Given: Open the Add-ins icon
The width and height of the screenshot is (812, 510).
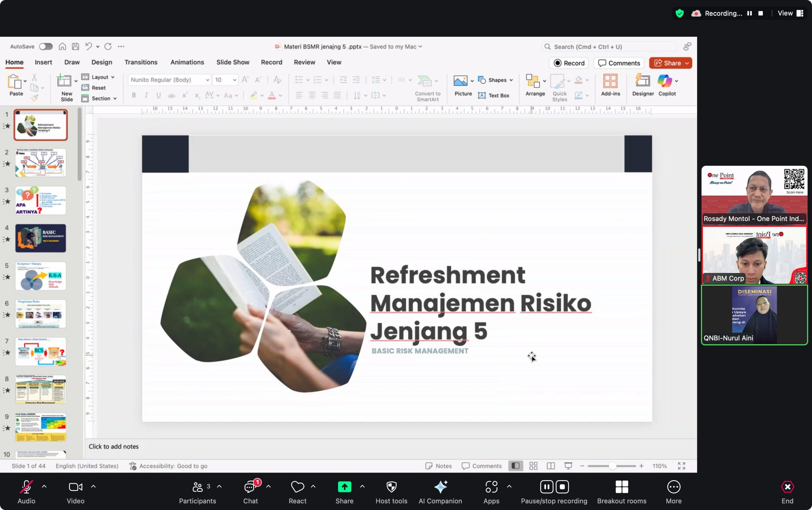Looking at the screenshot, I should pyautogui.click(x=611, y=81).
